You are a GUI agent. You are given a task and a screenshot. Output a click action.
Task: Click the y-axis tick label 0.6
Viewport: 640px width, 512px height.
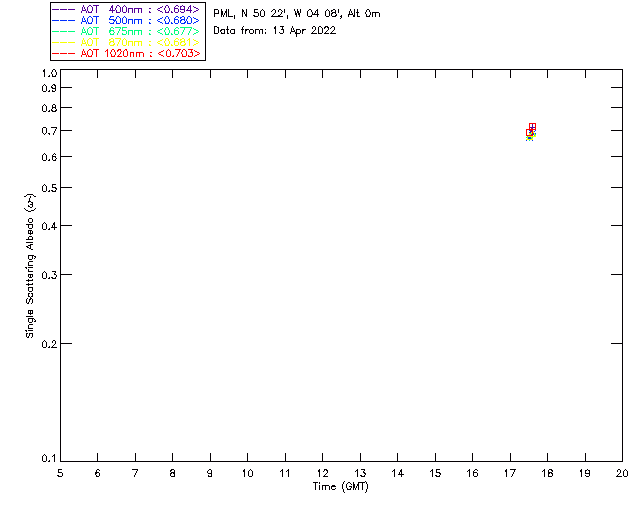click(49, 157)
